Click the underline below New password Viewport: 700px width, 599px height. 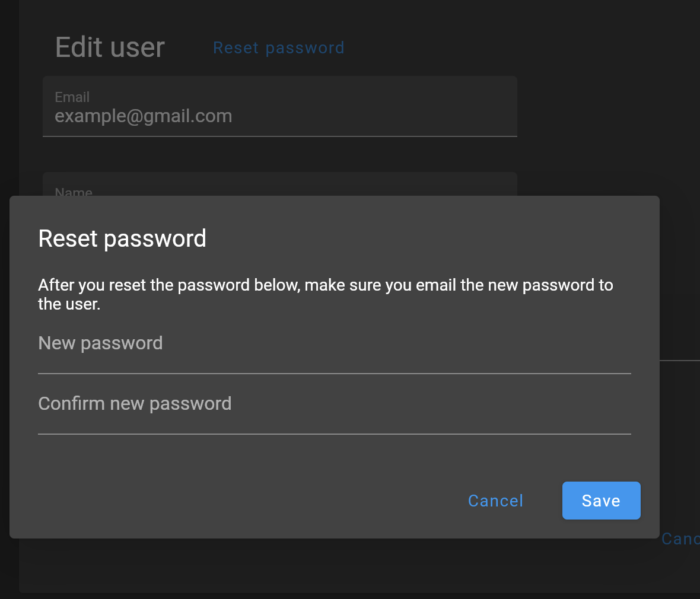(x=334, y=374)
